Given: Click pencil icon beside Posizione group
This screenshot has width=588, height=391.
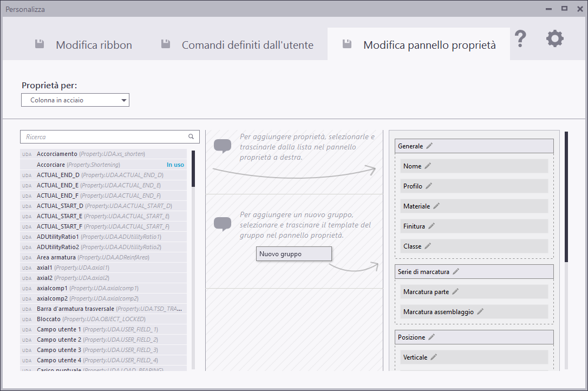Looking at the screenshot, I should pyautogui.click(x=431, y=337).
